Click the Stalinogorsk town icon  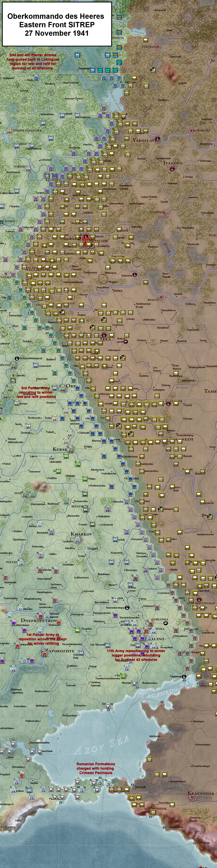[x=126, y=342]
